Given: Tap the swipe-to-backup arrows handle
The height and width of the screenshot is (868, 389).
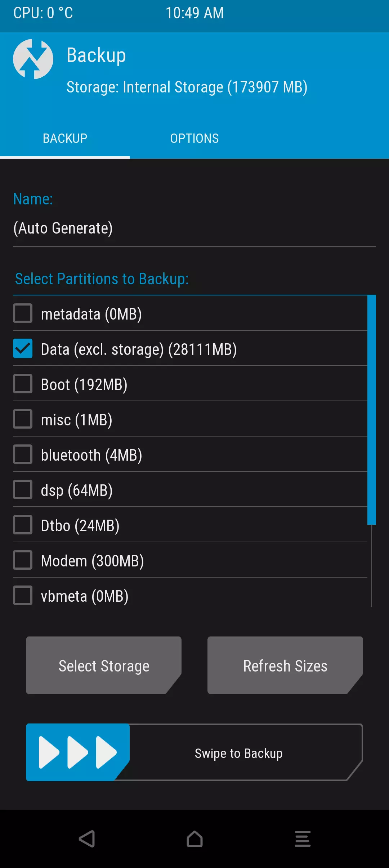Looking at the screenshot, I should 77,752.
